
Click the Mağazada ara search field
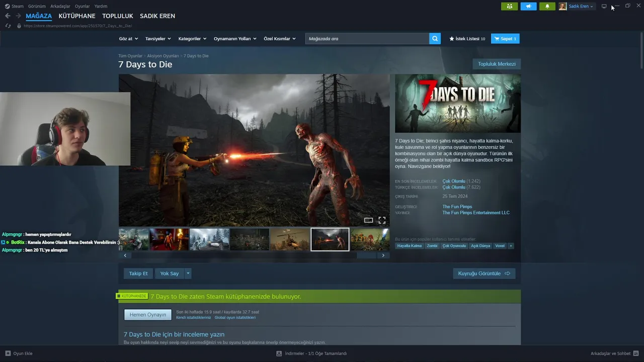tap(367, 39)
